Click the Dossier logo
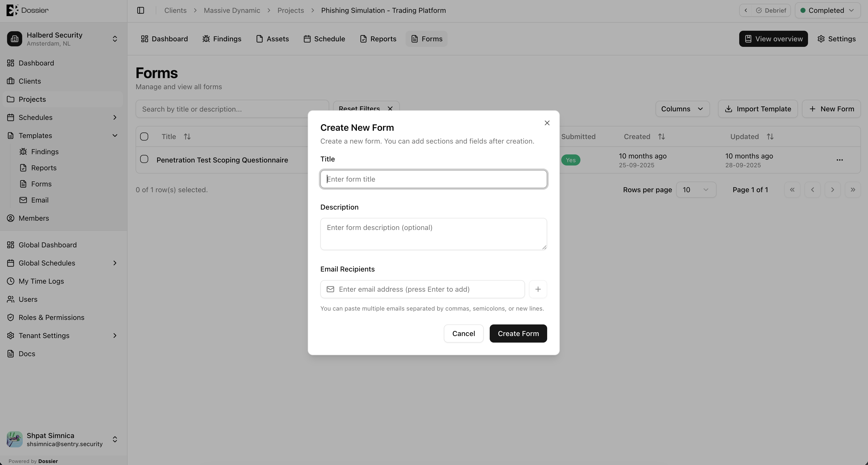The width and height of the screenshot is (868, 465). 28,10
